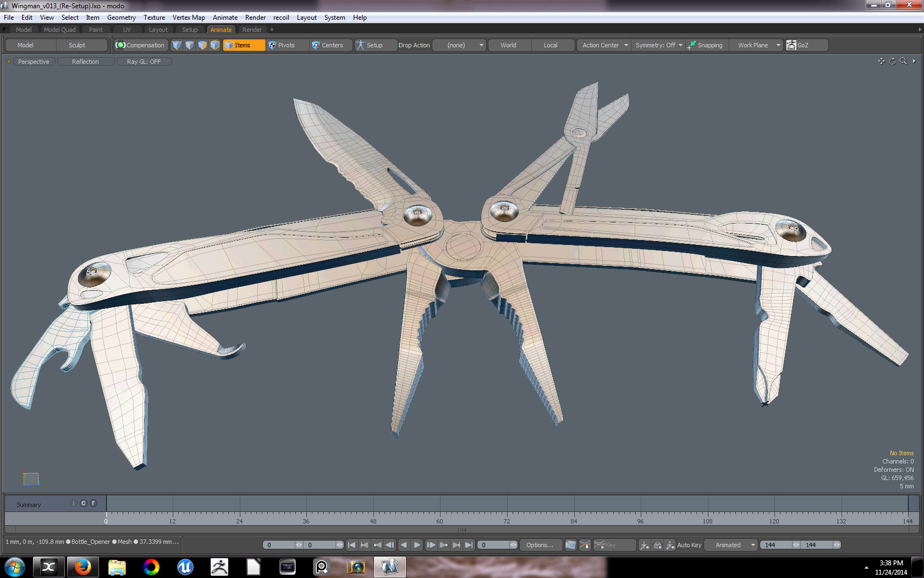
Task: Switch to Pivots selection mode
Action: tap(287, 45)
